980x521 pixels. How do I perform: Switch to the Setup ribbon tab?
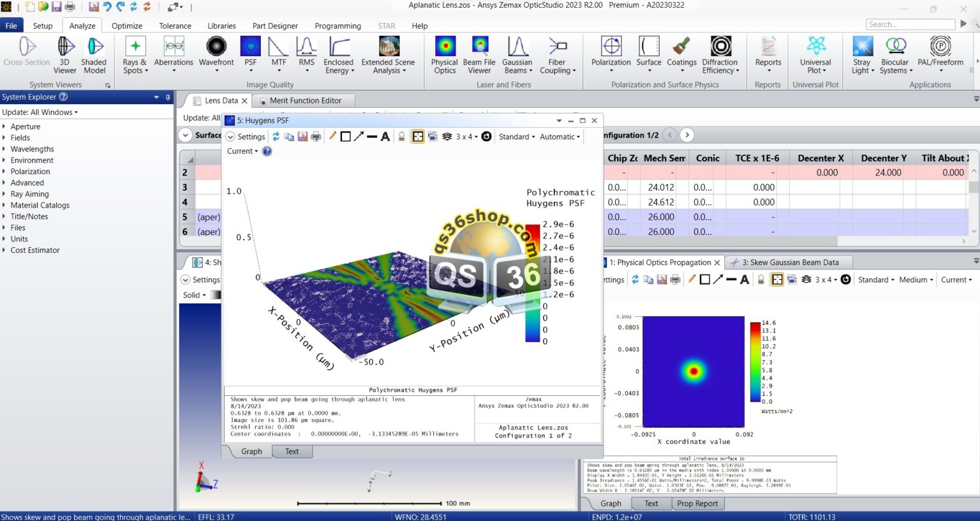[x=43, y=26]
